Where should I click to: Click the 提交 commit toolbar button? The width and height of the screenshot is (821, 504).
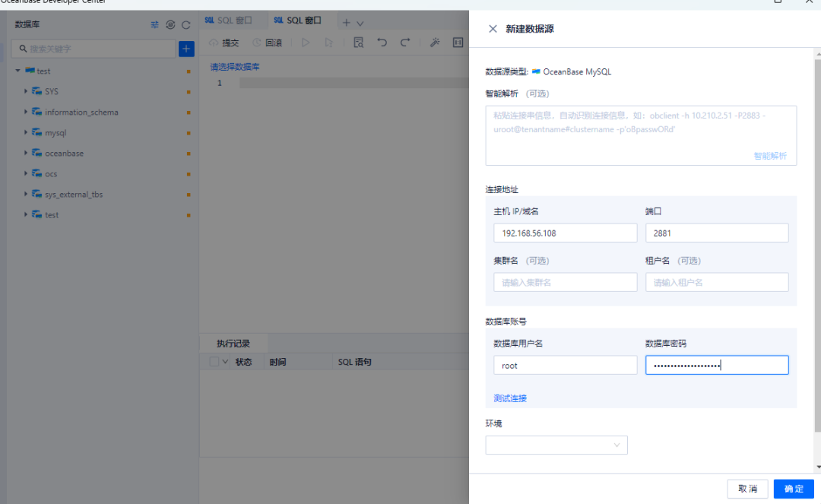(x=224, y=43)
